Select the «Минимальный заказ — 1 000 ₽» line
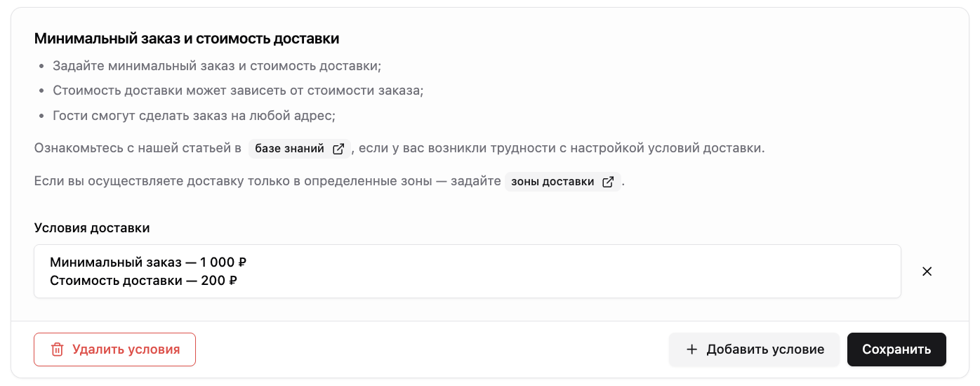The width and height of the screenshot is (980, 386). pos(148,262)
